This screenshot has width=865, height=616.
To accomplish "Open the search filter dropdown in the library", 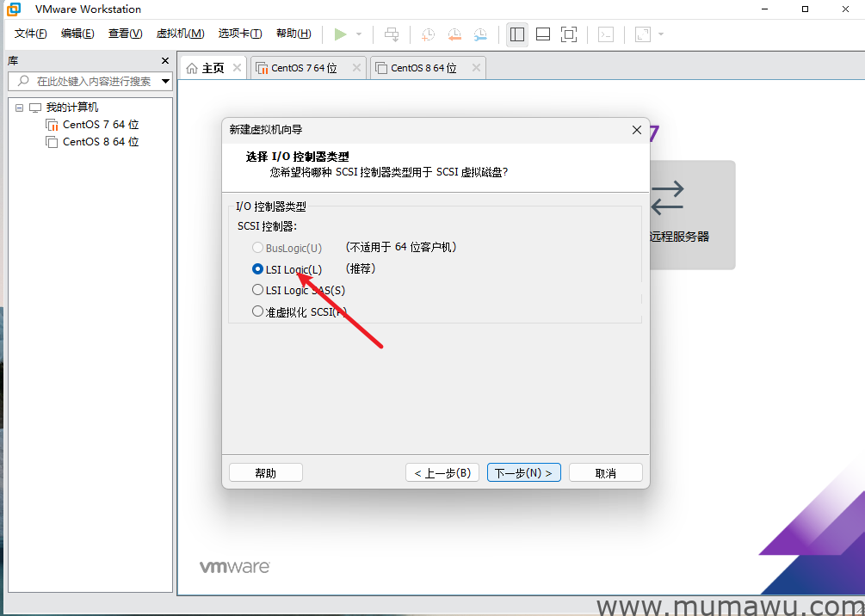I will point(165,80).
